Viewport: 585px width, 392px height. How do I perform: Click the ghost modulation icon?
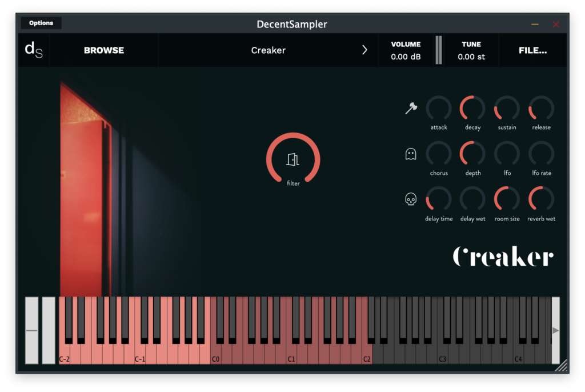(x=411, y=154)
